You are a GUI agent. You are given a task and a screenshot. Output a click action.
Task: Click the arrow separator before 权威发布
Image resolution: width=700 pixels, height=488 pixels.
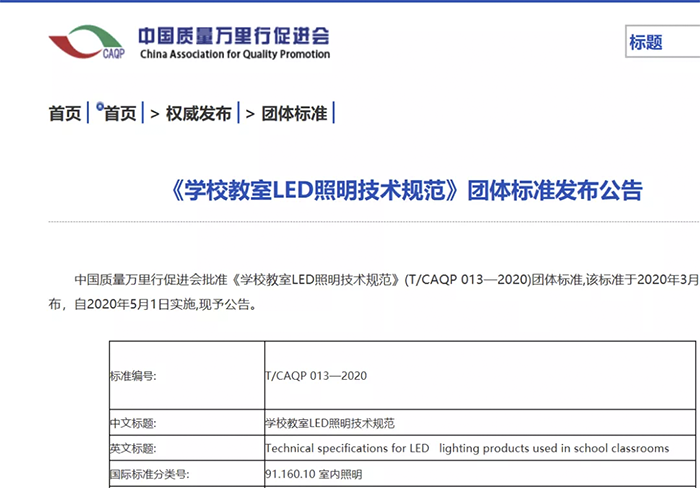pyautogui.click(x=155, y=114)
